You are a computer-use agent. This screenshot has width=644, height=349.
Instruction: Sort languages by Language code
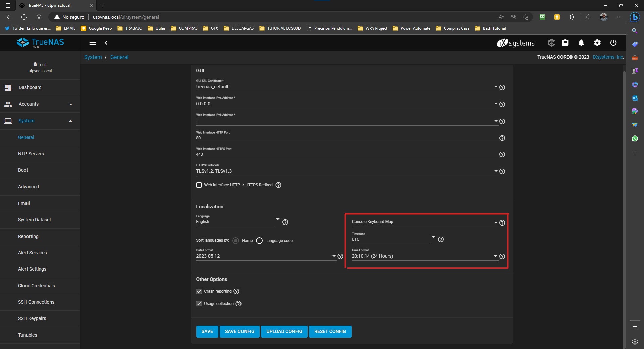[x=259, y=241]
